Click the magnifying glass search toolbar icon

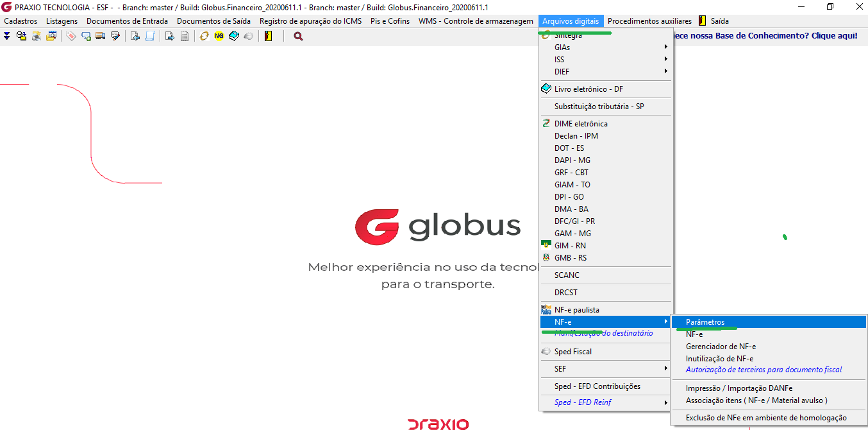pos(298,36)
